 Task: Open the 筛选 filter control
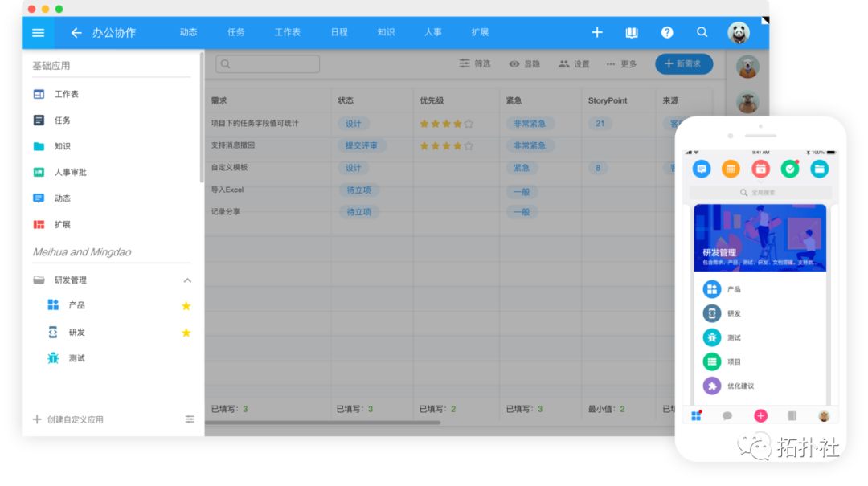pos(475,63)
